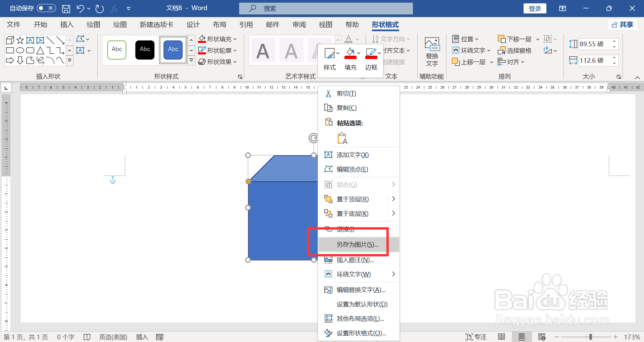Choose the blue filled Abc style
Viewport: 644px width, 342px height.
[173, 50]
